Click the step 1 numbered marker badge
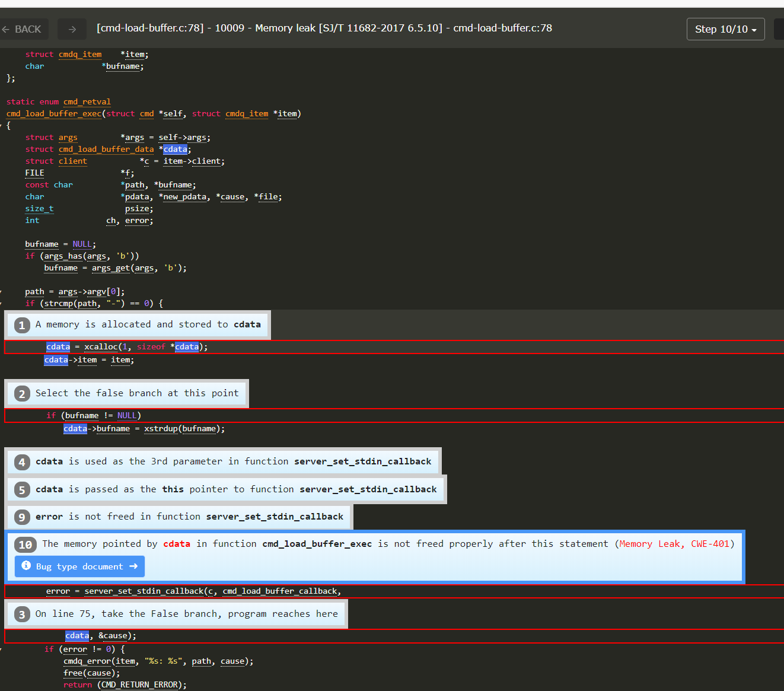Viewport: 784px width, 691px height. tap(22, 325)
